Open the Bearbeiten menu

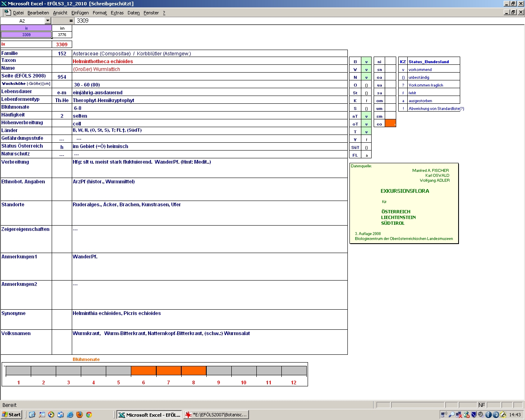pyautogui.click(x=38, y=13)
